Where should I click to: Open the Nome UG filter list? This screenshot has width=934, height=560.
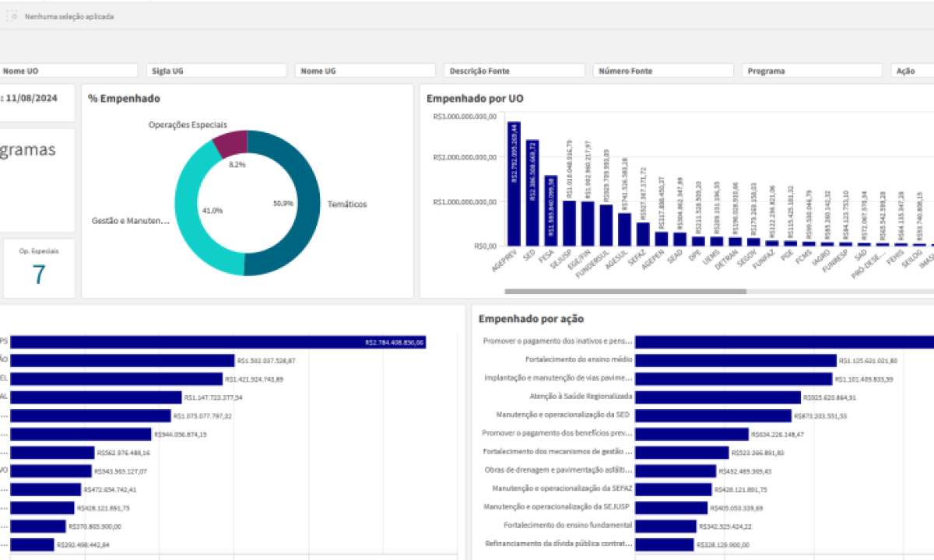coord(366,71)
